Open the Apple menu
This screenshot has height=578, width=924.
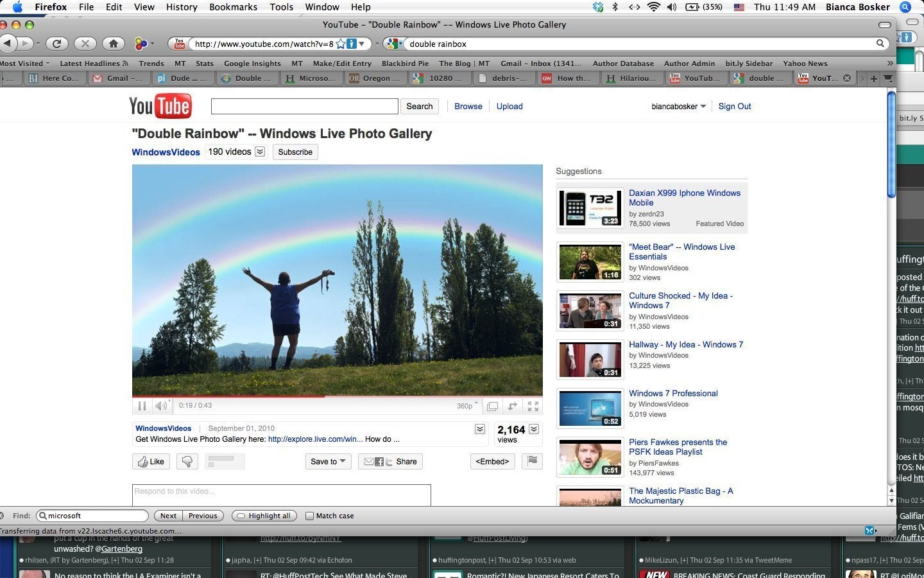(x=17, y=7)
